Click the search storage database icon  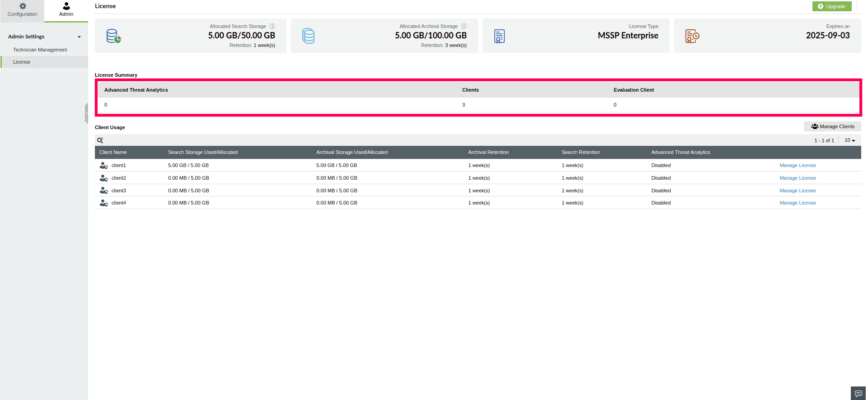[114, 36]
